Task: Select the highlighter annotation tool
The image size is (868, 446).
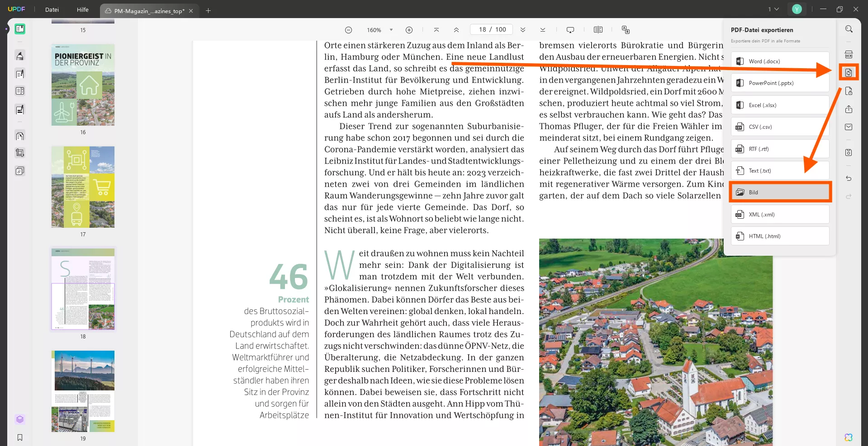Action: (x=19, y=56)
